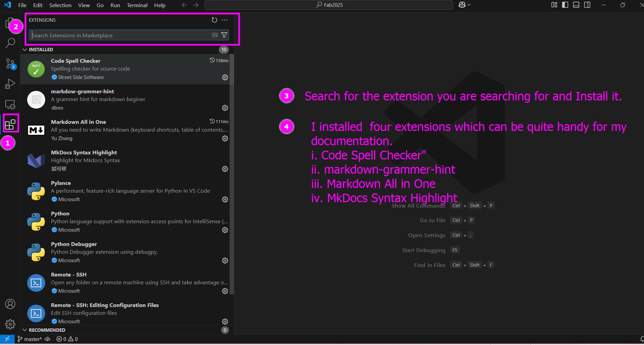
Task: Open the Remote Explorer view
Action: coord(10,104)
